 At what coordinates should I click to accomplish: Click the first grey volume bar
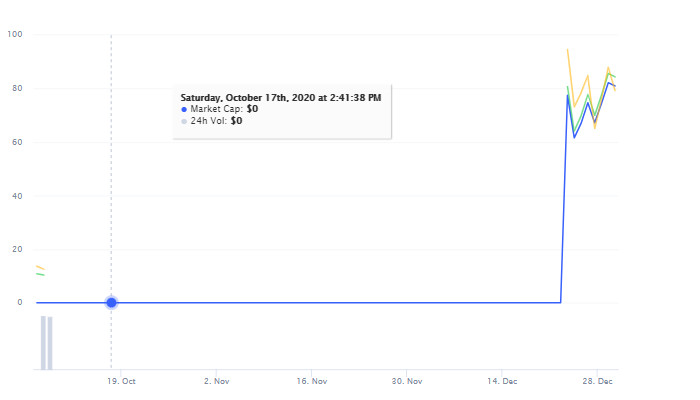point(43,343)
